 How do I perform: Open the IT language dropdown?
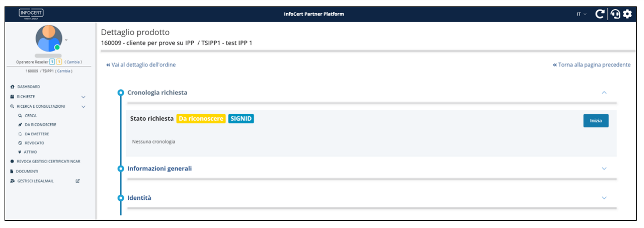tap(581, 14)
